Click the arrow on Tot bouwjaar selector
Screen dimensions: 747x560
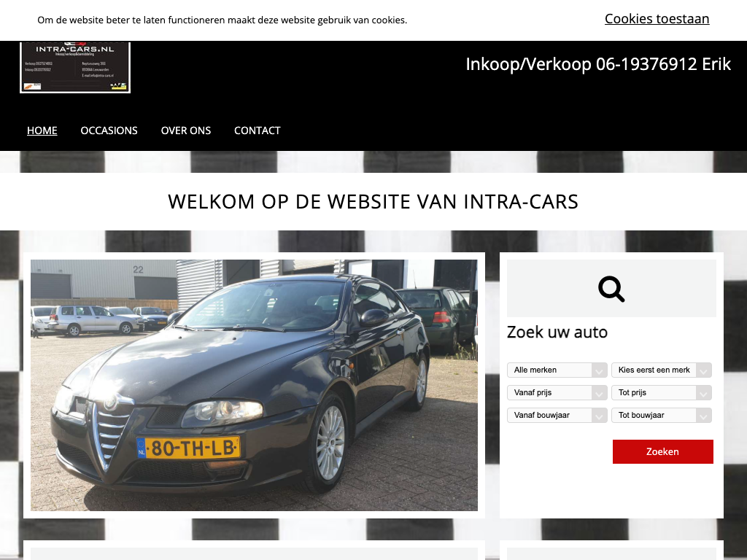[x=704, y=415]
